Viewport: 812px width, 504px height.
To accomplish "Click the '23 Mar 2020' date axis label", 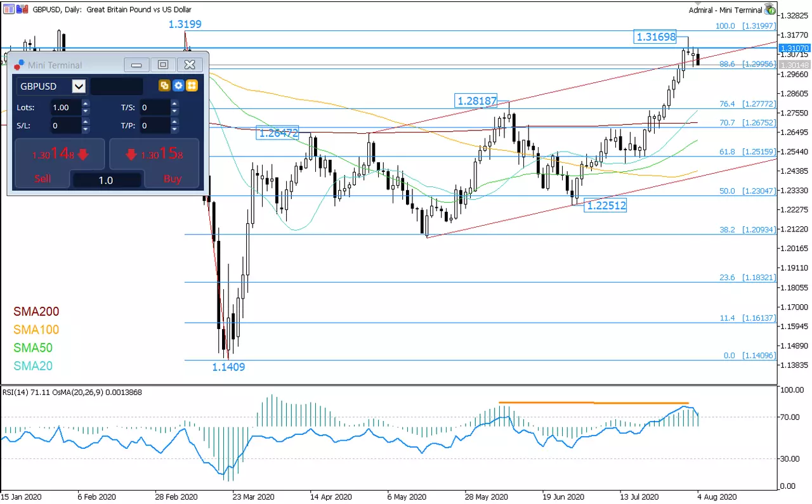I will click(x=254, y=496).
